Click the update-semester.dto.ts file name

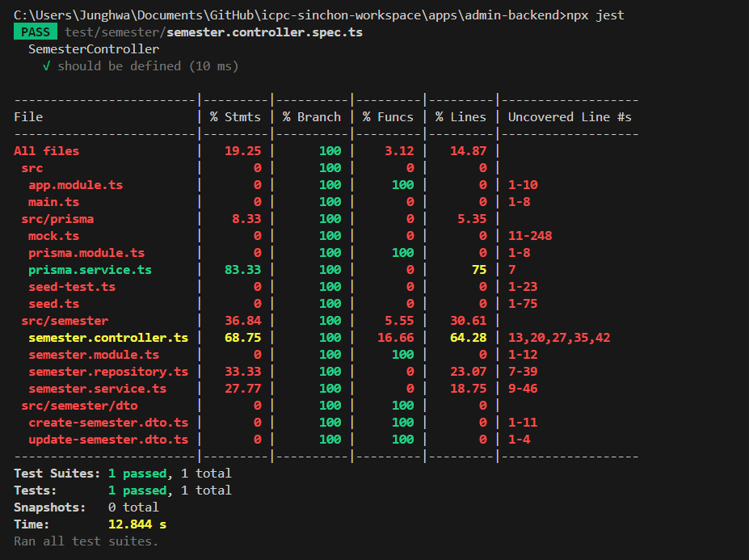click(x=108, y=440)
